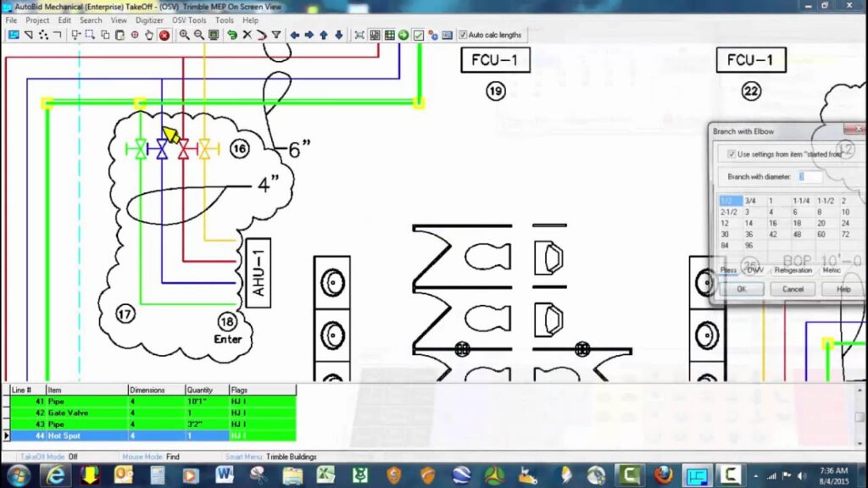This screenshot has height=488, width=868.
Task: Click the red curved line toolbar icon
Action: pyautogui.click(x=261, y=35)
